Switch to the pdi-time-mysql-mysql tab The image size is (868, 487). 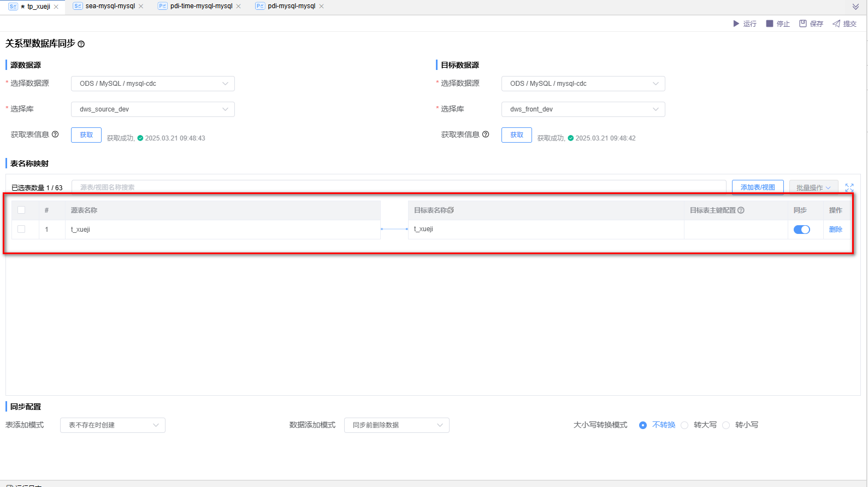click(x=201, y=6)
